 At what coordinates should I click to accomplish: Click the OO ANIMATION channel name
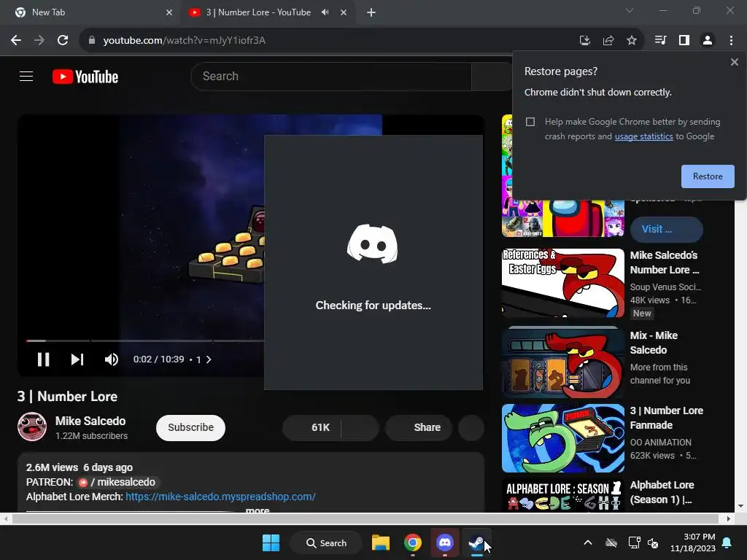click(660, 443)
